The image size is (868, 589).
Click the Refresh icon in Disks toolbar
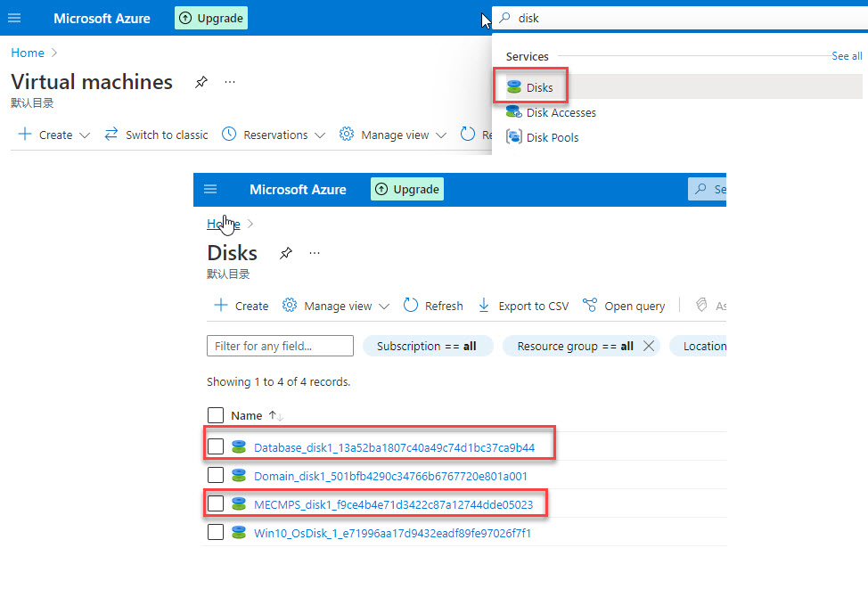click(411, 306)
